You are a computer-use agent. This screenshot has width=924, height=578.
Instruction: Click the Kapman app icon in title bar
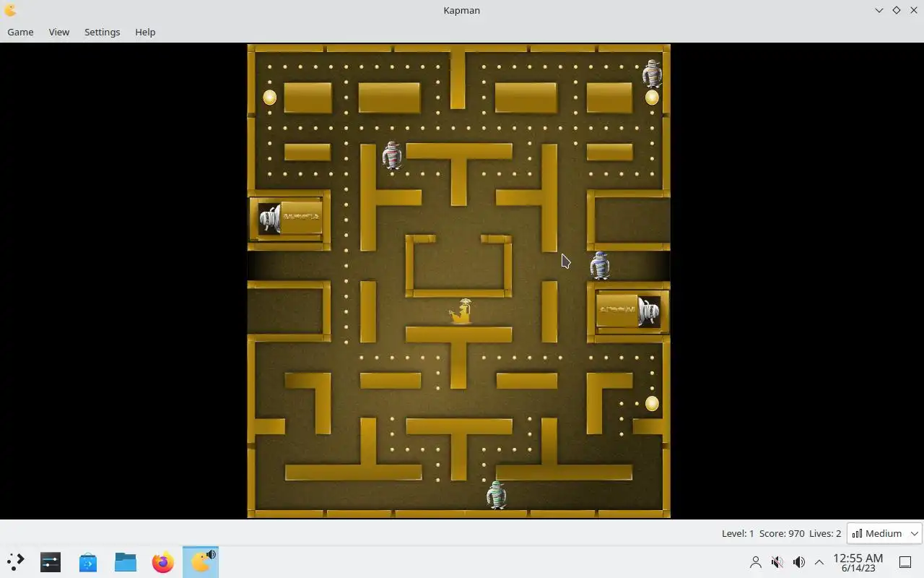point(10,10)
